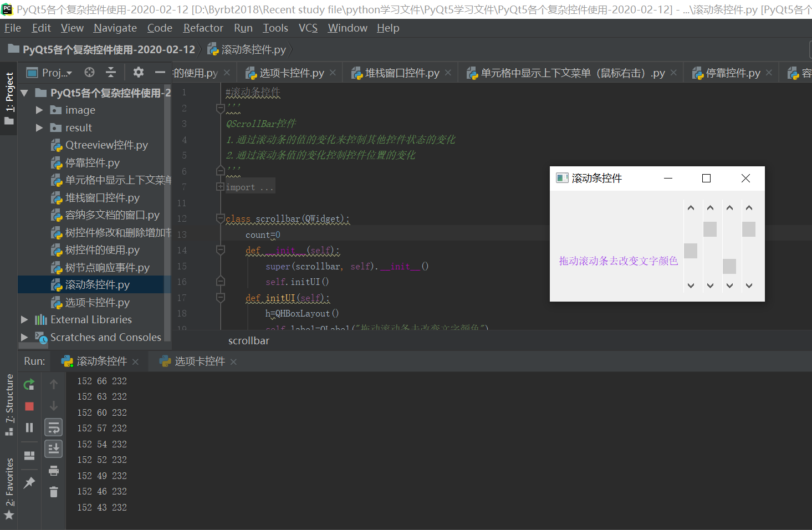
Task: Collapse the PyQt5各个复杂控件使用 root folder
Action: [x=24, y=93]
